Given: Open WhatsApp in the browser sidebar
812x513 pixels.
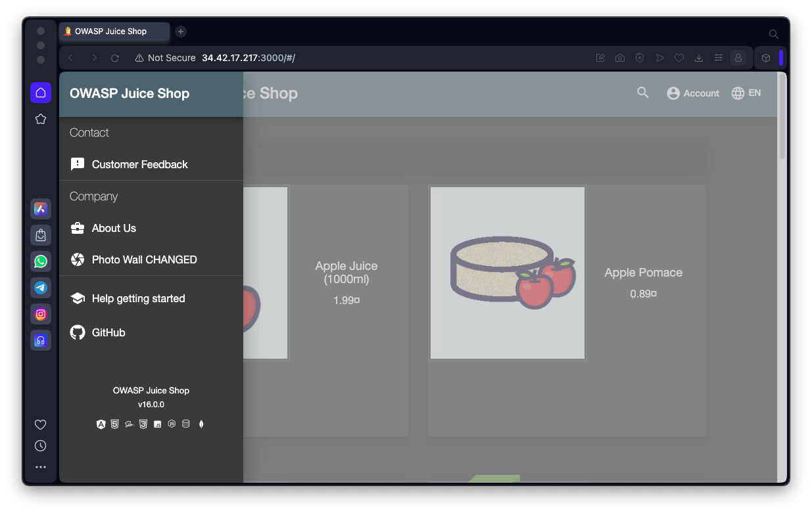Looking at the screenshot, I should [x=41, y=261].
